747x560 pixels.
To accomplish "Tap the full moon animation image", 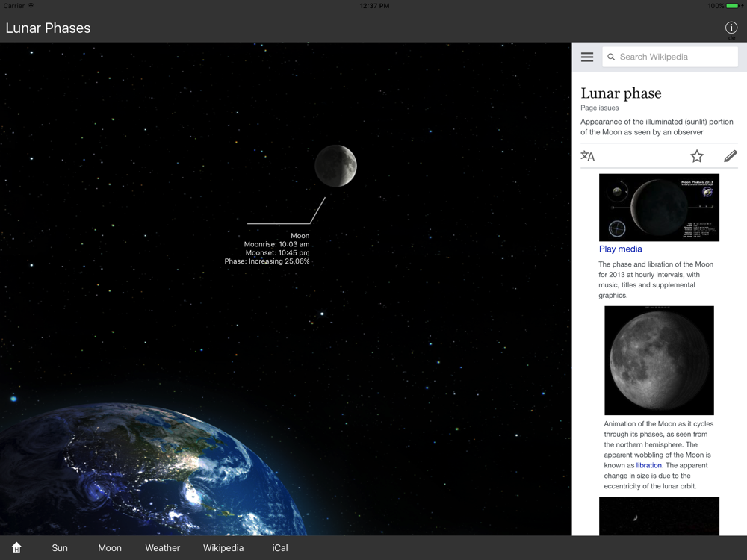I will (x=659, y=361).
